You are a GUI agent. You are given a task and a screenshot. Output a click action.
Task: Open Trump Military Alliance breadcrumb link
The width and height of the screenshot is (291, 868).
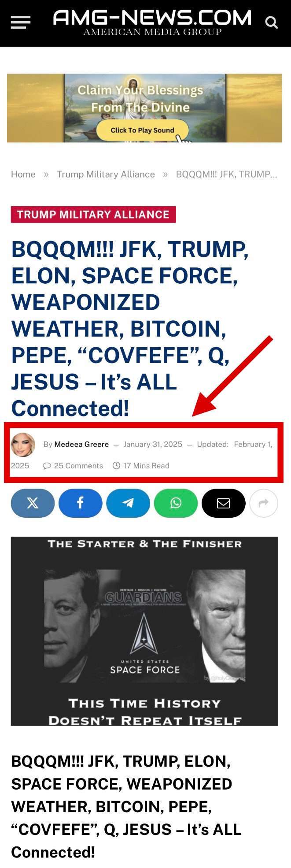[106, 174]
